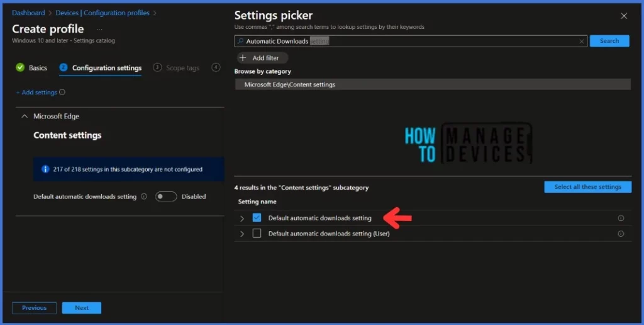Click the Search button

[x=609, y=41]
